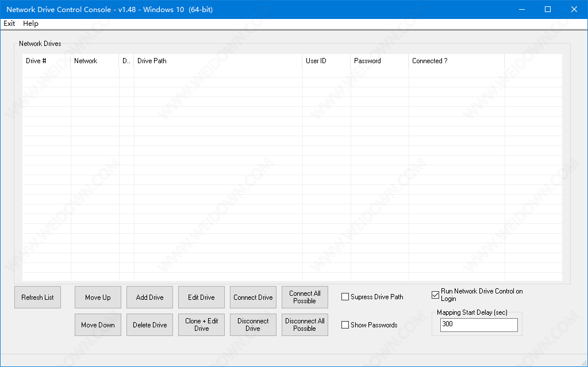The image size is (588, 367).
Task: Sort by Network column header
Action: tap(95, 61)
